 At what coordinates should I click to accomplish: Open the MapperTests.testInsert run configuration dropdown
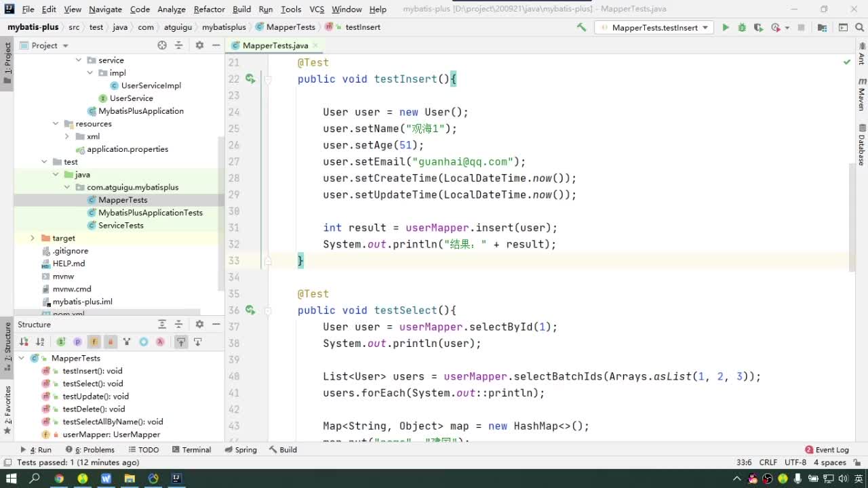654,27
